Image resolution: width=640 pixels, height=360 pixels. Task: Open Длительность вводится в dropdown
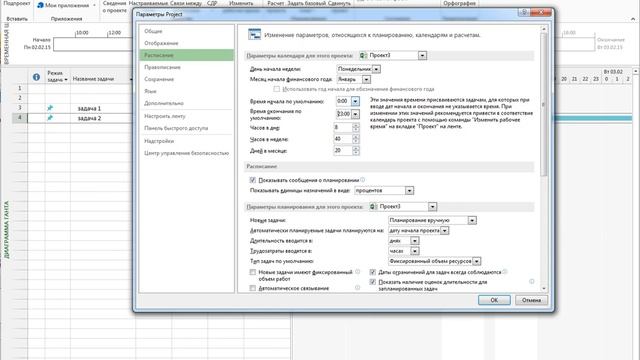click(415, 241)
